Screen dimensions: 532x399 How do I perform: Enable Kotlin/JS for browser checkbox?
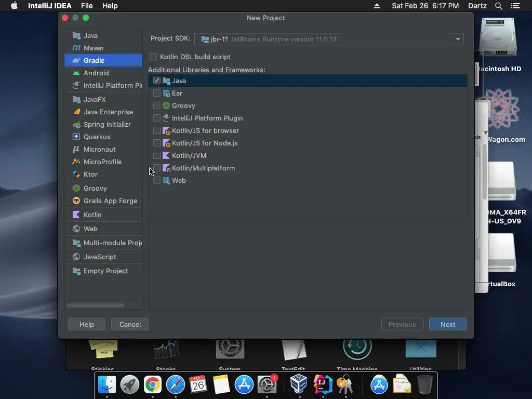coord(156,130)
